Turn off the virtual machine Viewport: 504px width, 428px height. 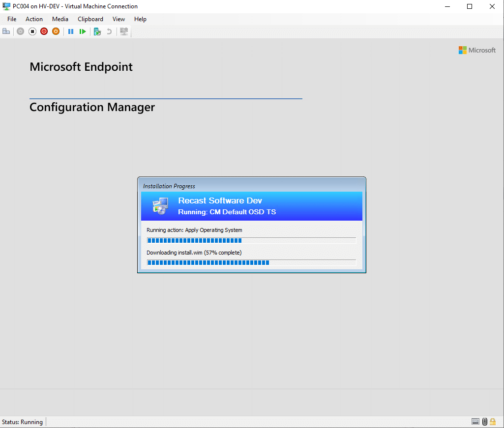pyautogui.click(x=32, y=31)
